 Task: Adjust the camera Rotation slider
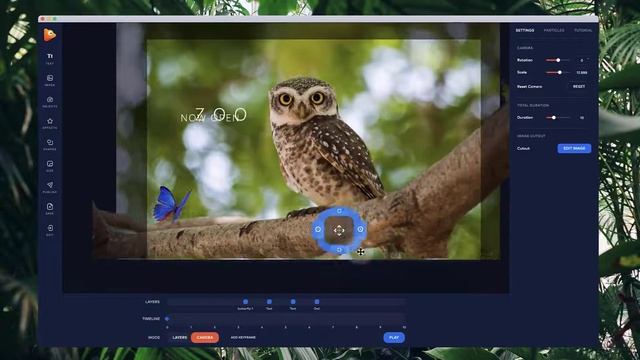coord(558,60)
